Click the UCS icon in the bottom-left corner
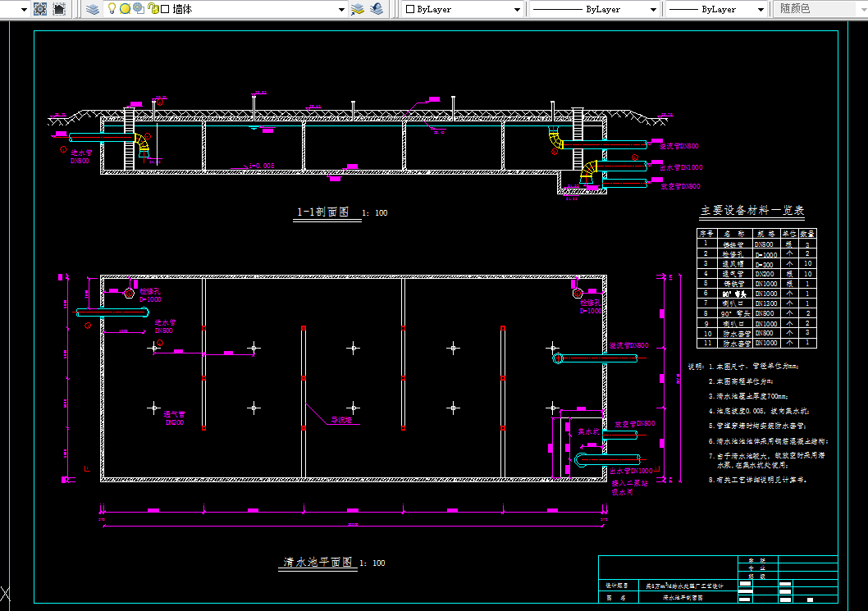Viewport: 868px width, 611px height. (4, 594)
